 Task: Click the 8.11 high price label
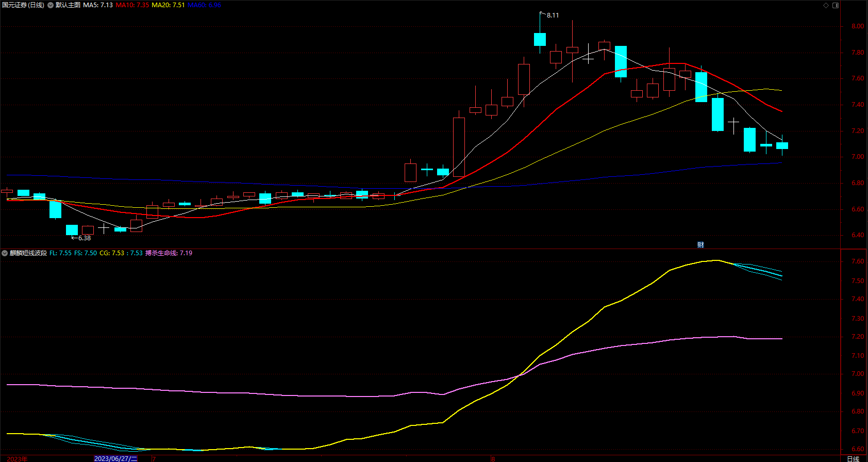coord(553,15)
